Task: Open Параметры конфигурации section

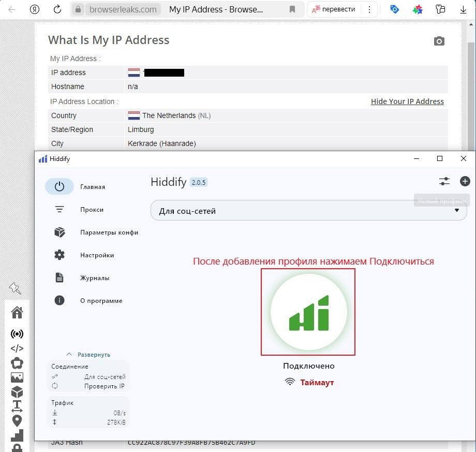Action: click(109, 232)
